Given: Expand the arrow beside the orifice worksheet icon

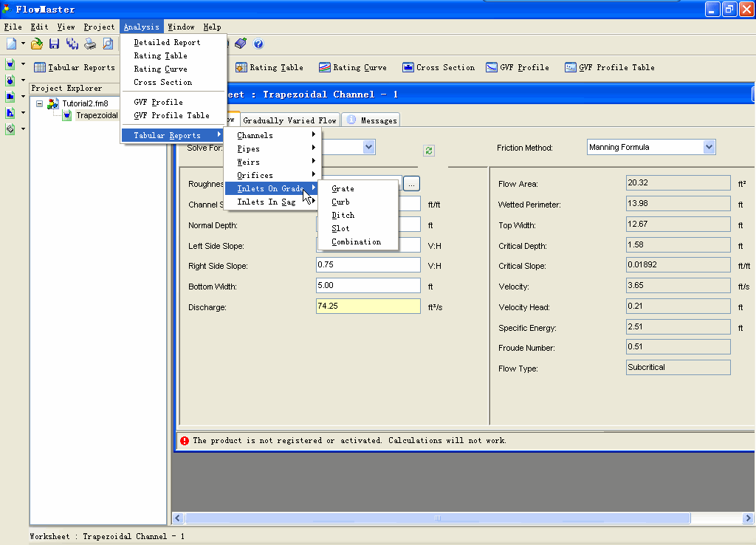Looking at the screenshot, I should pyautogui.click(x=23, y=113).
